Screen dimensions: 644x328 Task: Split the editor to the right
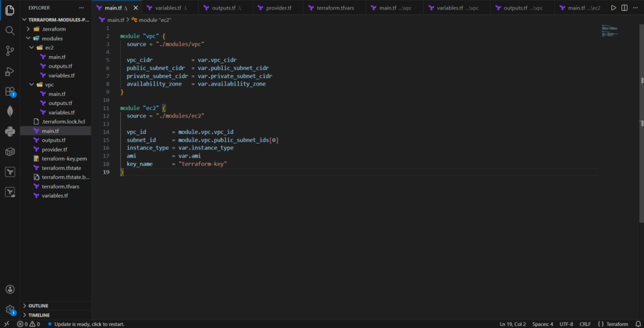click(625, 8)
